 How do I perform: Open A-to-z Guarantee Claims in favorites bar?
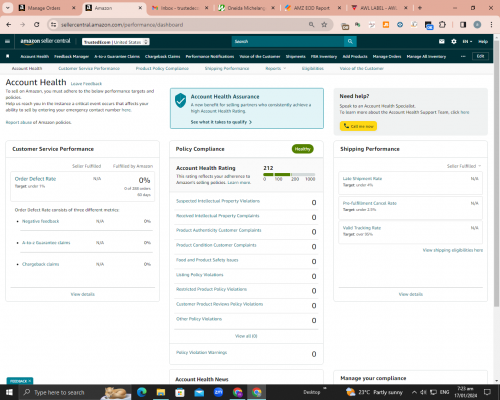click(117, 56)
